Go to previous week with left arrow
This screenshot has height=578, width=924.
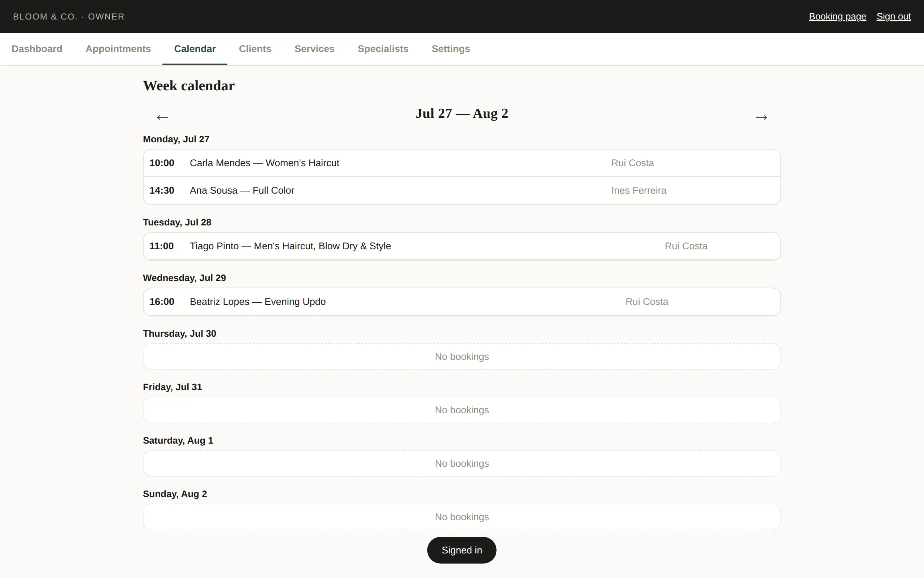pos(162,117)
